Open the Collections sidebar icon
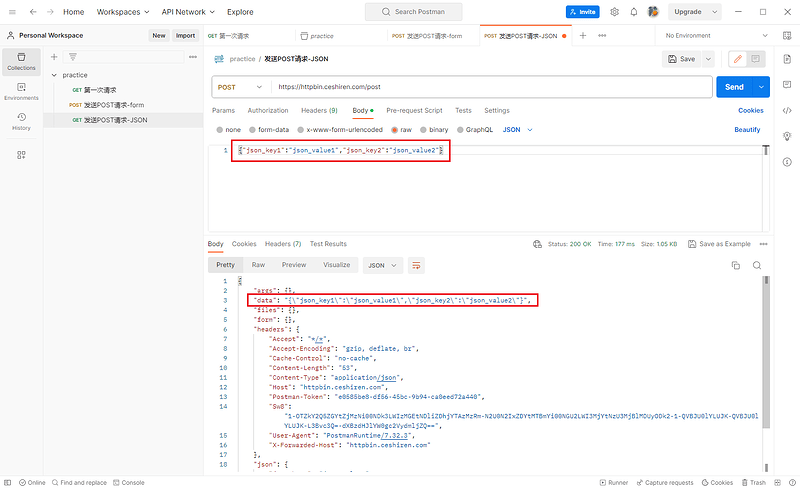This screenshot has height=489, width=800. pos(21,62)
